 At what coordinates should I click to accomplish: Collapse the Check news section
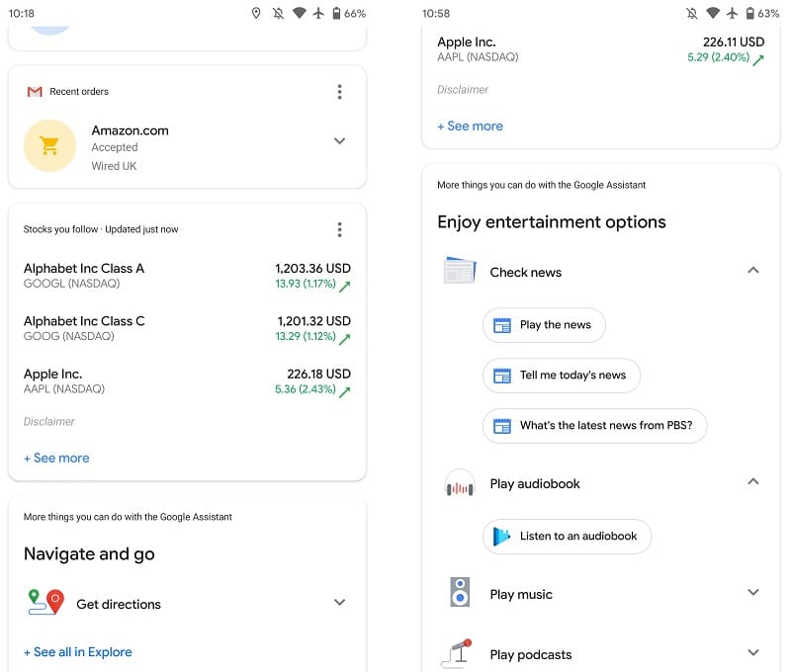753,270
